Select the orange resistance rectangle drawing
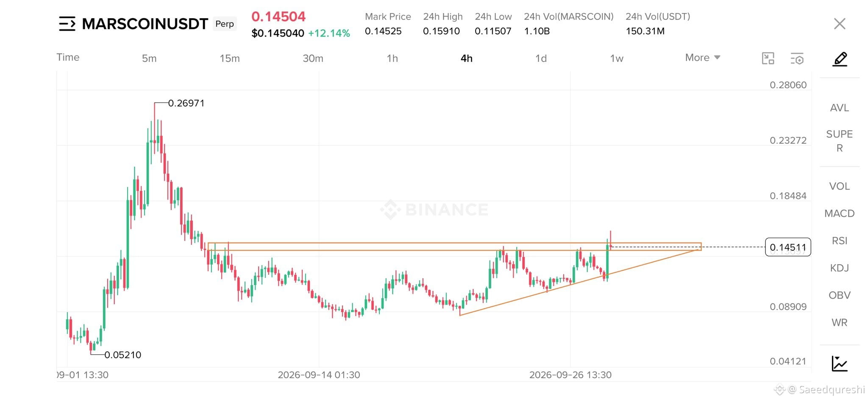 pyautogui.click(x=454, y=246)
